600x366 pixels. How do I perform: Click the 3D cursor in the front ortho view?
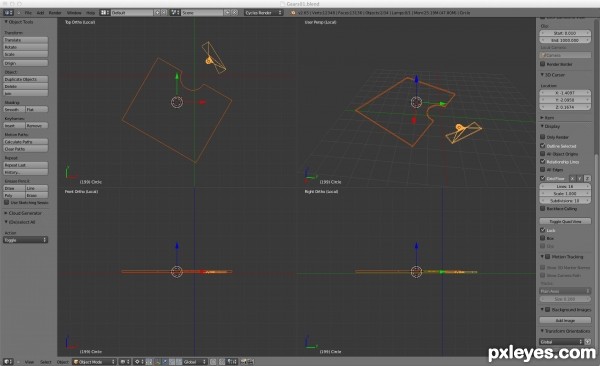176,272
